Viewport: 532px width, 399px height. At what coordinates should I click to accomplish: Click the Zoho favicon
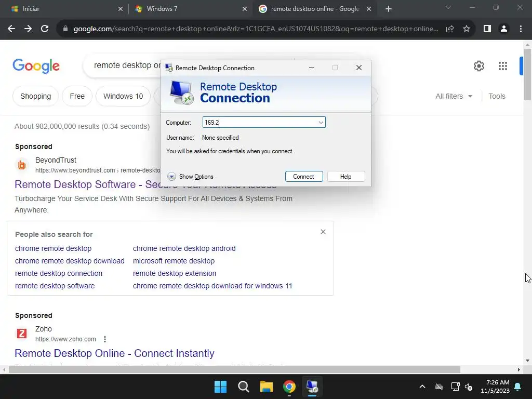pos(22,334)
